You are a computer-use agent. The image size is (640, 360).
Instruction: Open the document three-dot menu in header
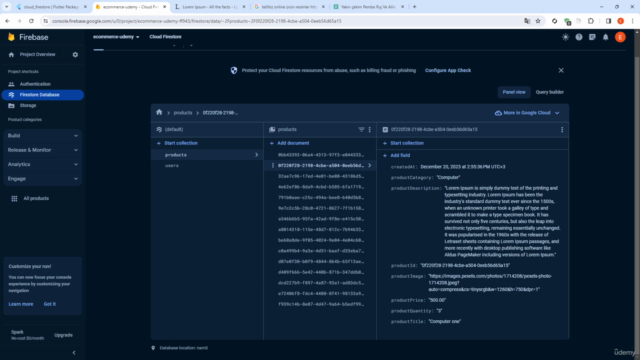562,129
